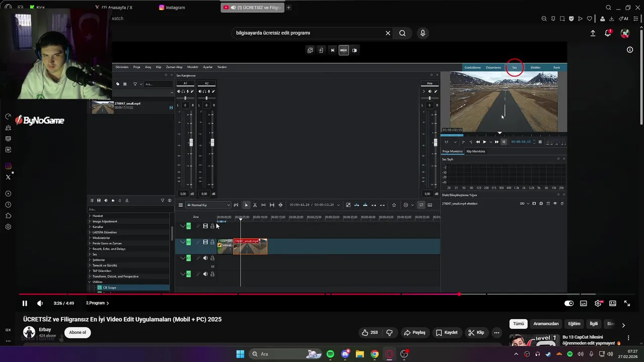Select the Aramanızdan filter chip
This screenshot has height=362, width=644.
[x=546, y=324]
